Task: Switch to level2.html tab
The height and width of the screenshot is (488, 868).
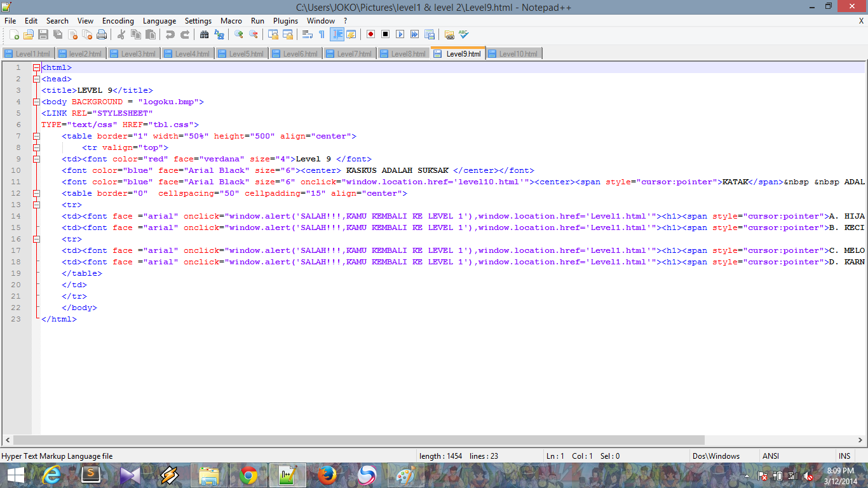Action: tap(81, 53)
